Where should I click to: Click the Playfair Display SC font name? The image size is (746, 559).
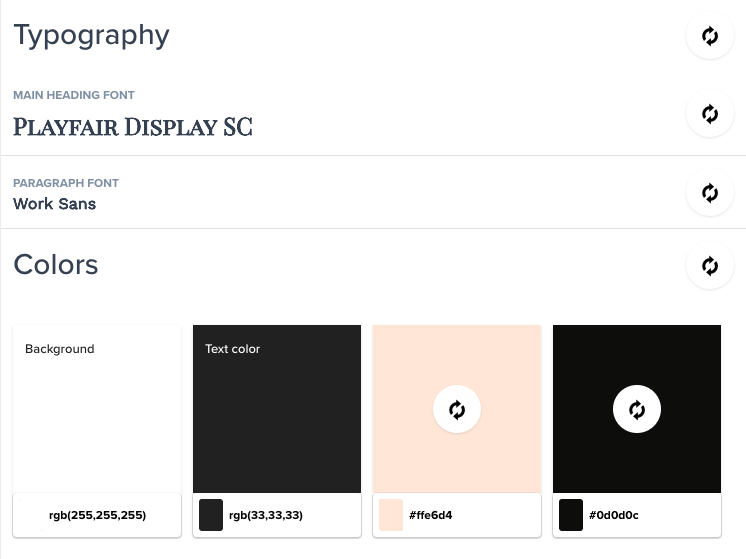(133, 127)
